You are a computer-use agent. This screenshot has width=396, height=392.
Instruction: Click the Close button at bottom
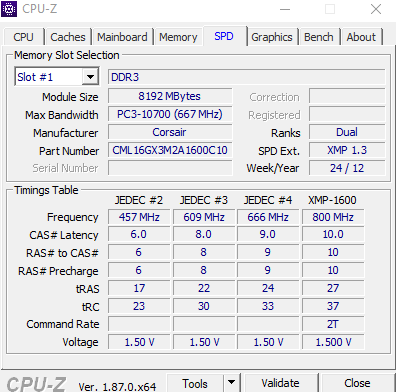pyautogui.click(x=357, y=383)
